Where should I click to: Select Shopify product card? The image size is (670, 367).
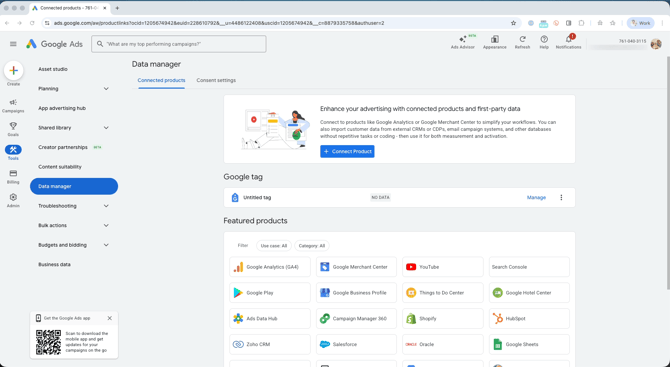tap(443, 318)
